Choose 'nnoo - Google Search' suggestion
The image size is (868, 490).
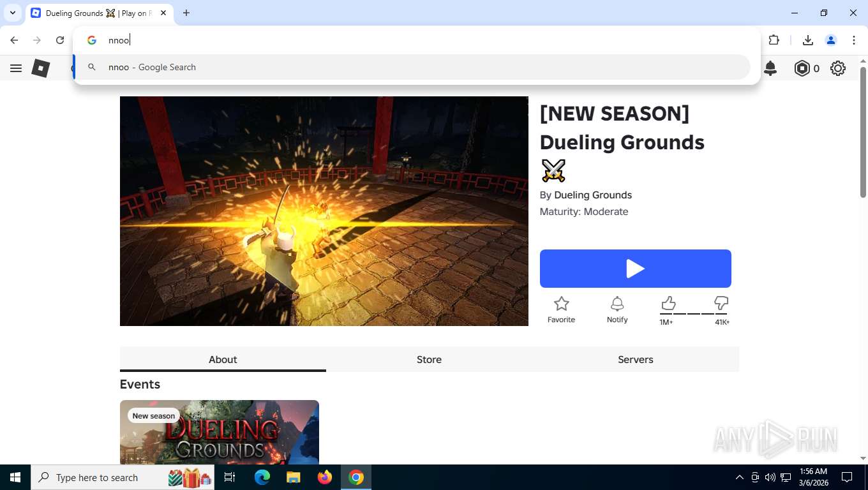pos(412,67)
